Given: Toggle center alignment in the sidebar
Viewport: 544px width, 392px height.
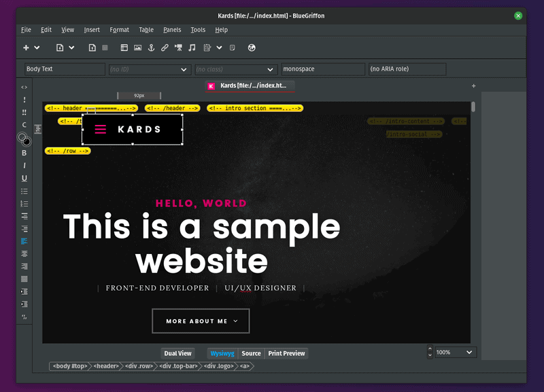Looking at the screenshot, I should [x=24, y=253].
